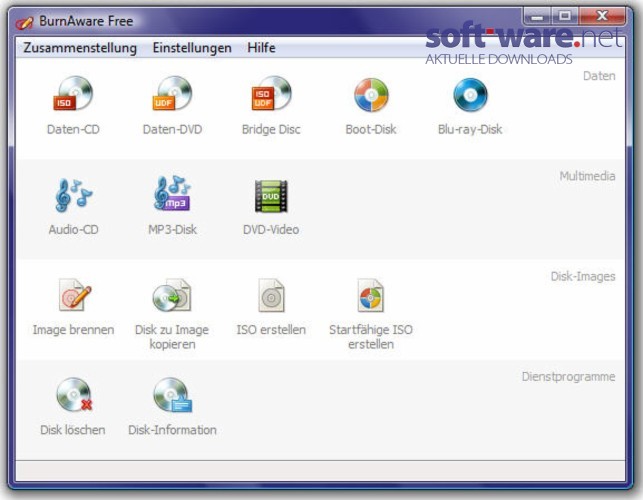The height and width of the screenshot is (500, 643).
Task: Click the ISO erstellen label
Action: pos(271,329)
